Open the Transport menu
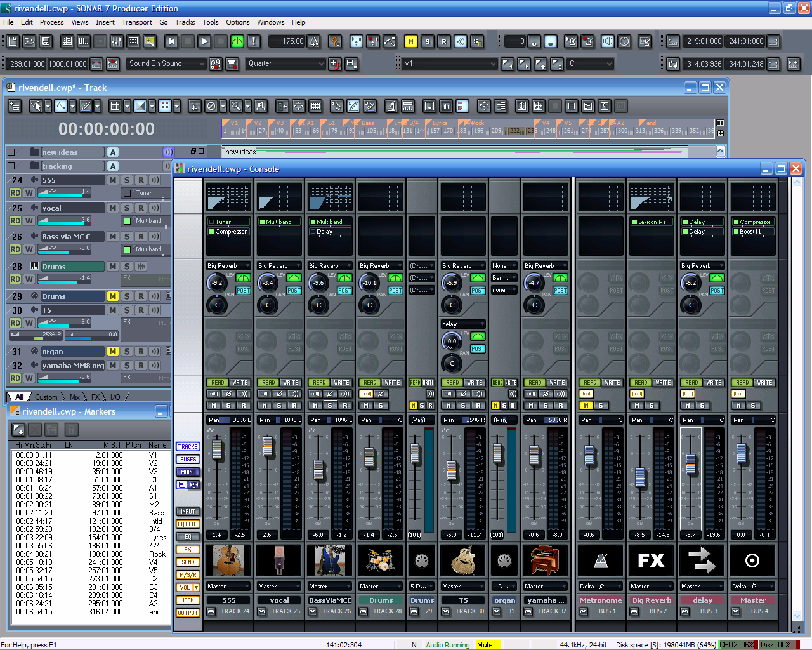This screenshot has height=650, width=812. point(137,22)
